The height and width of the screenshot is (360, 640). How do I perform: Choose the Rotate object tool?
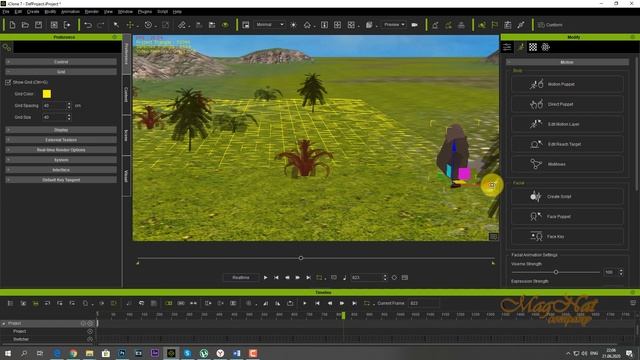click(x=148, y=25)
